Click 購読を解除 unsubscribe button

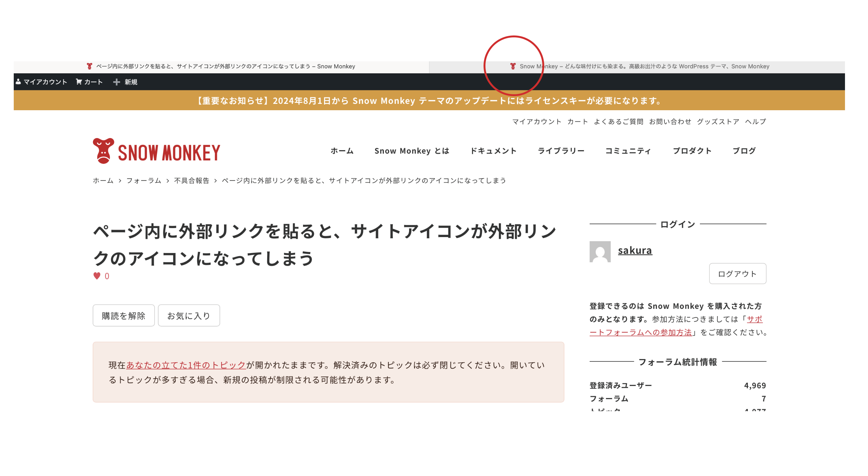(123, 315)
